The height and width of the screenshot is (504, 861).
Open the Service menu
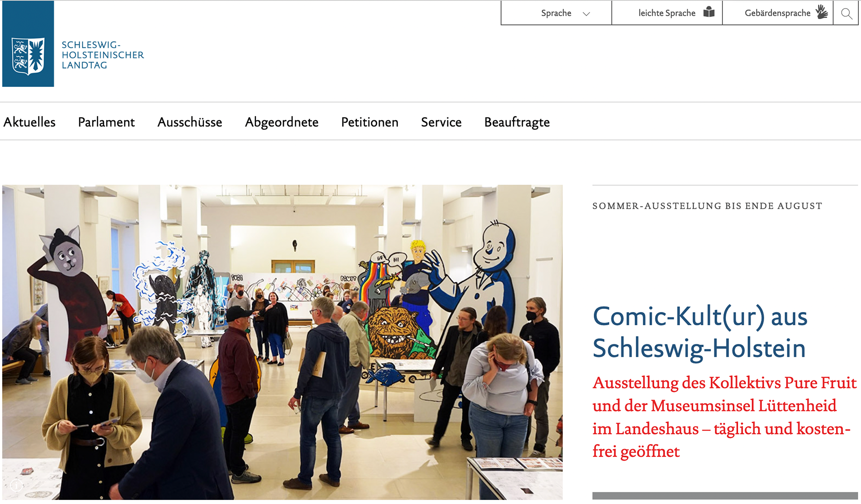click(x=441, y=122)
